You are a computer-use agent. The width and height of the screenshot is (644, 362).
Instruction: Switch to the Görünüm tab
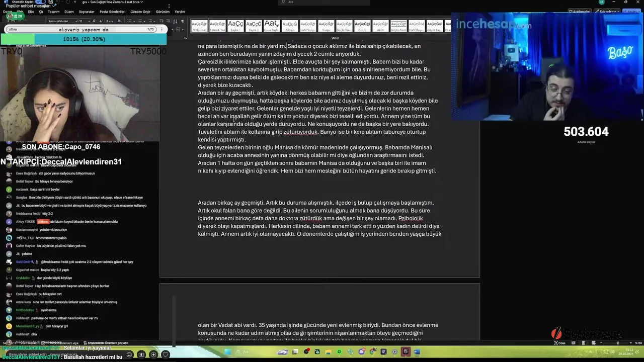pyautogui.click(x=163, y=12)
